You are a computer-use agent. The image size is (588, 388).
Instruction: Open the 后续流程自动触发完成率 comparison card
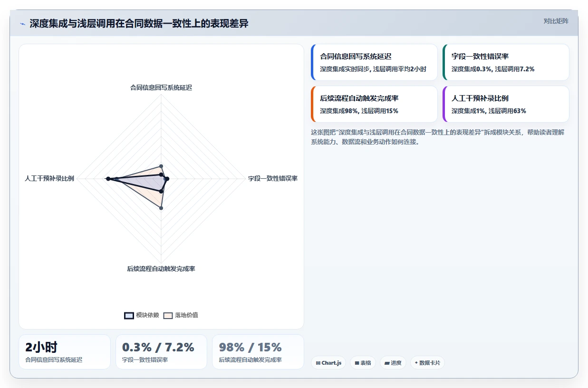click(374, 104)
